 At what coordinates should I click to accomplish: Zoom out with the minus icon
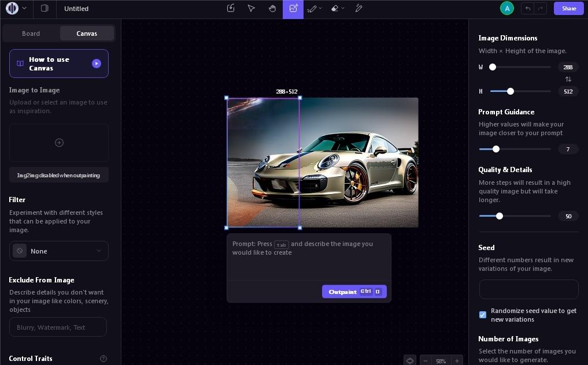tap(426, 361)
